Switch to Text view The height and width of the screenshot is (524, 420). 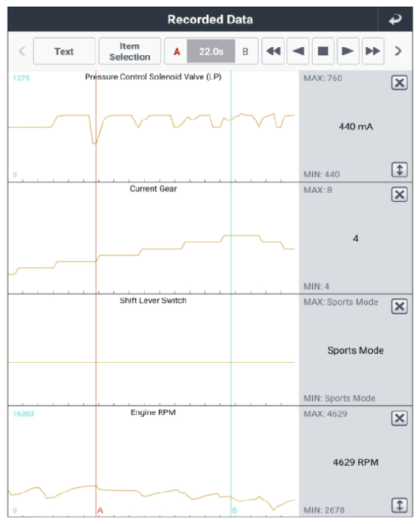pyautogui.click(x=64, y=51)
